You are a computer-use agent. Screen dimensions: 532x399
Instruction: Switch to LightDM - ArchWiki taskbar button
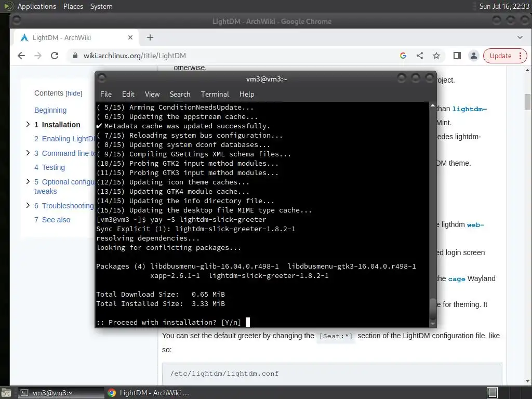click(x=149, y=393)
